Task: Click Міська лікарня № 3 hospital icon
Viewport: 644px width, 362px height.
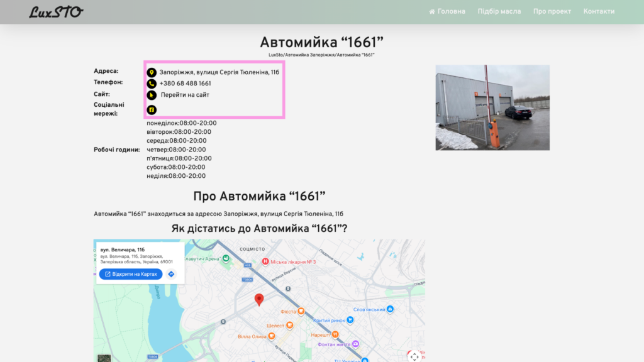Action: (265, 261)
